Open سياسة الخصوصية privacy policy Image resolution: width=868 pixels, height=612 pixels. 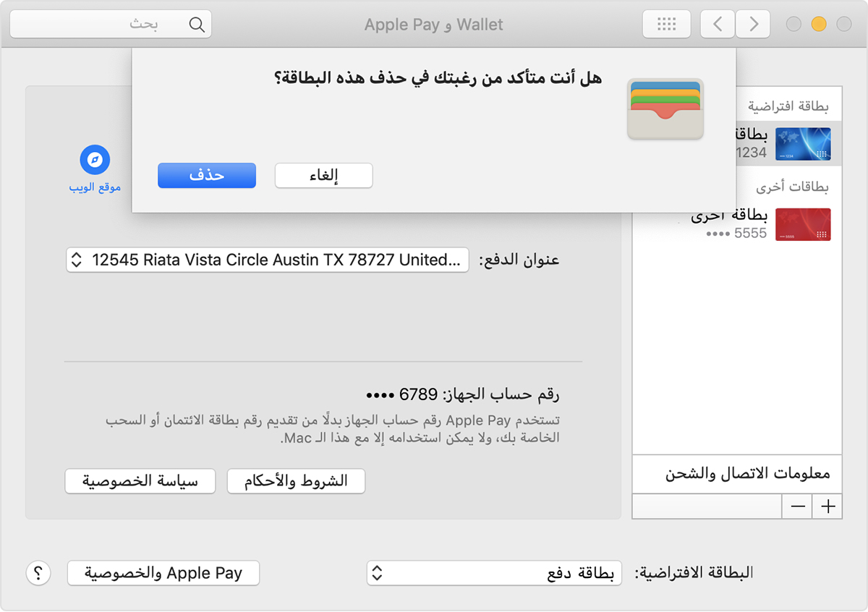[x=140, y=482]
